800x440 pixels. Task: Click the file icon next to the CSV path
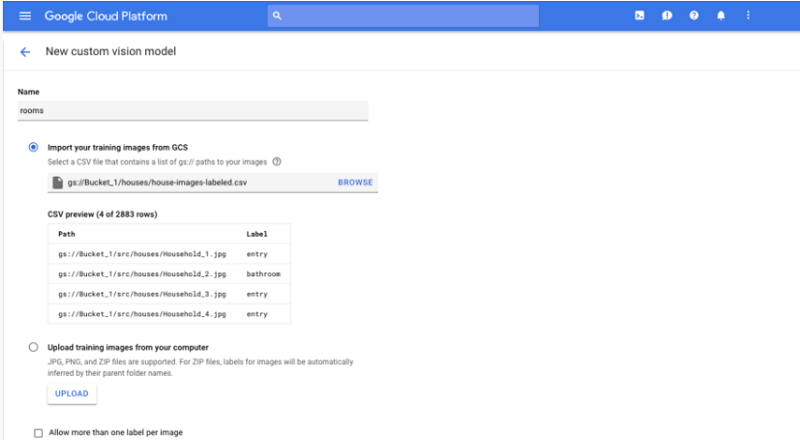[x=58, y=182]
